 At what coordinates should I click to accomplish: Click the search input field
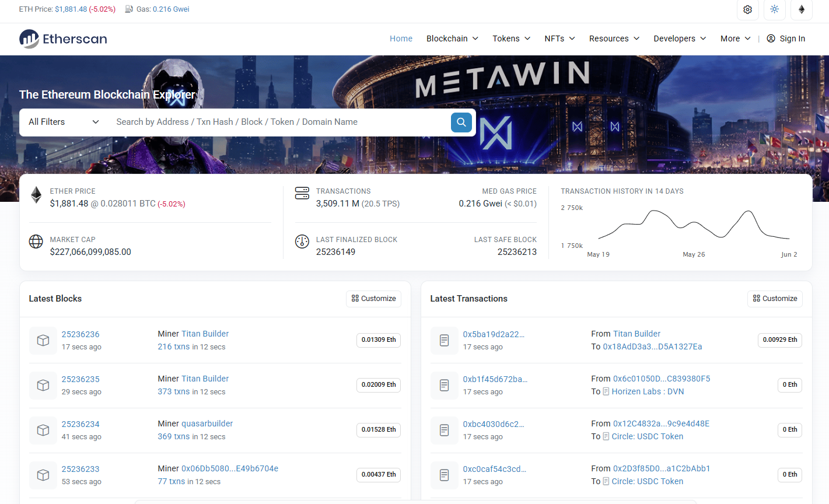pyautogui.click(x=280, y=122)
